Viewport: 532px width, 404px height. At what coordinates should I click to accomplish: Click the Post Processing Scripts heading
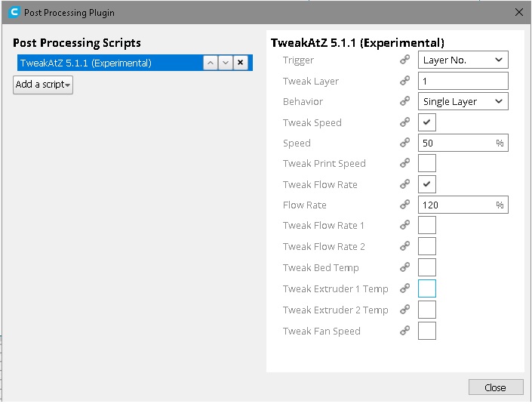tap(77, 43)
